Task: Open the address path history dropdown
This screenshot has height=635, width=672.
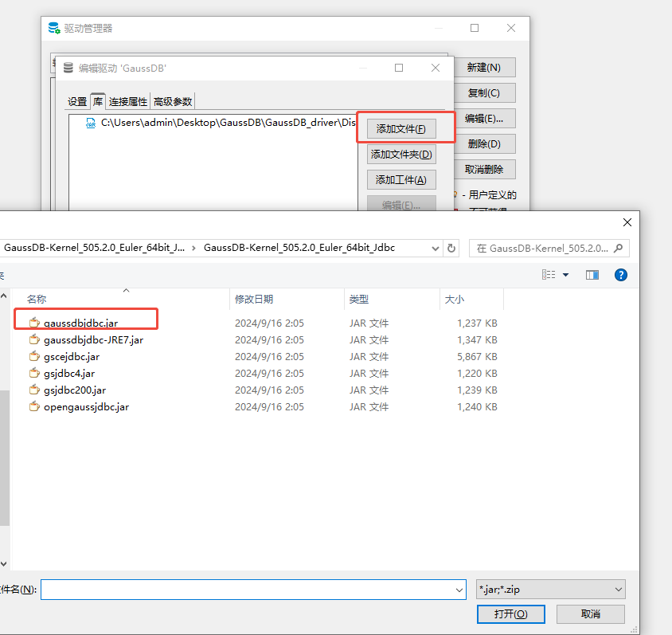Action: tap(435, 248)
